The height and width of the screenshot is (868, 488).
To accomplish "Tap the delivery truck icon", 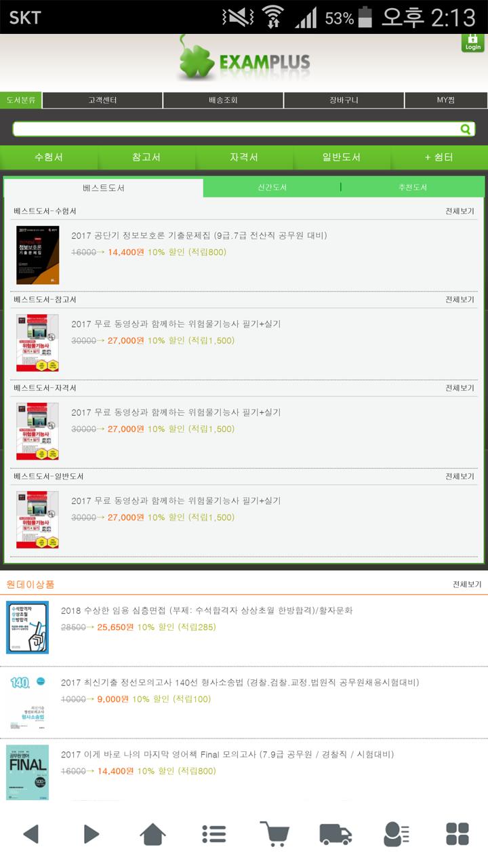I will click(335, 834).
